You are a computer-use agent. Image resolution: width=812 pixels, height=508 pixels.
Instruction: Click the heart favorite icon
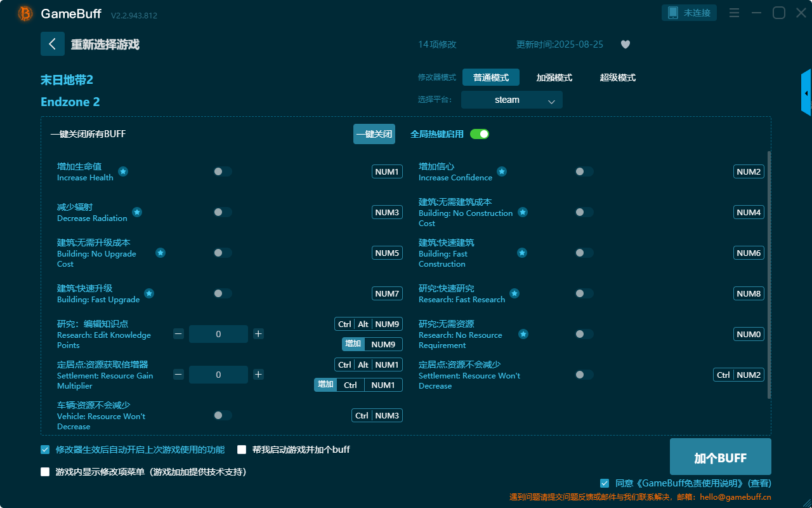(625, 44)
